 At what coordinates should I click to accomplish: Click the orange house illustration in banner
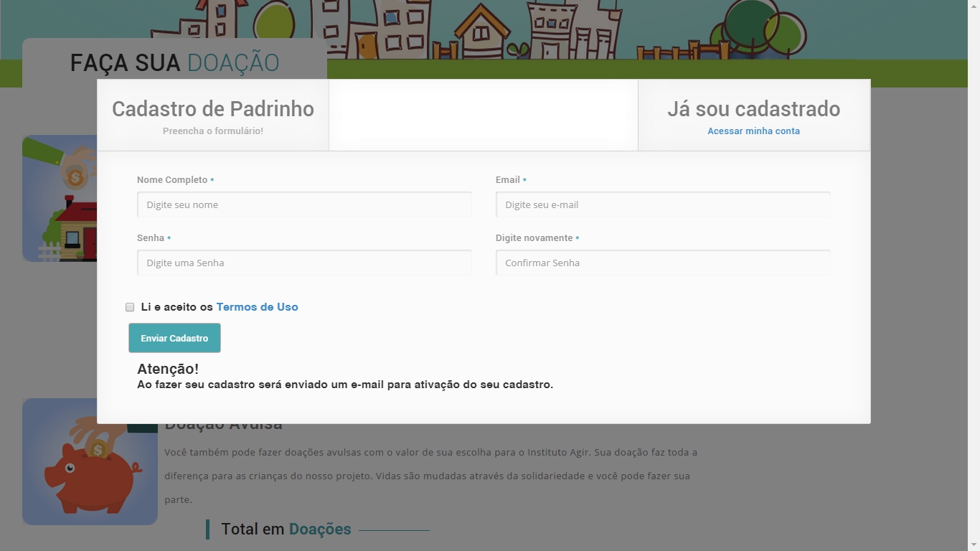481,32
